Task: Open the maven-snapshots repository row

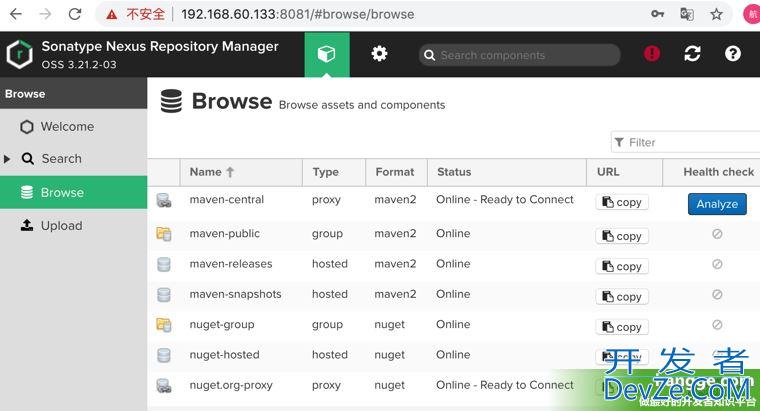Action: click(x=454, y=296)
